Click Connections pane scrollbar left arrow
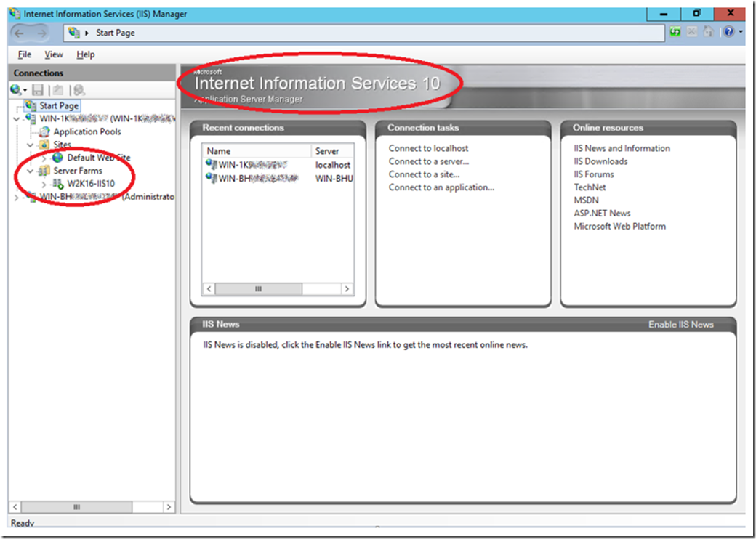Viewport: 756px width, 539px height. click(x=15, y=507)
